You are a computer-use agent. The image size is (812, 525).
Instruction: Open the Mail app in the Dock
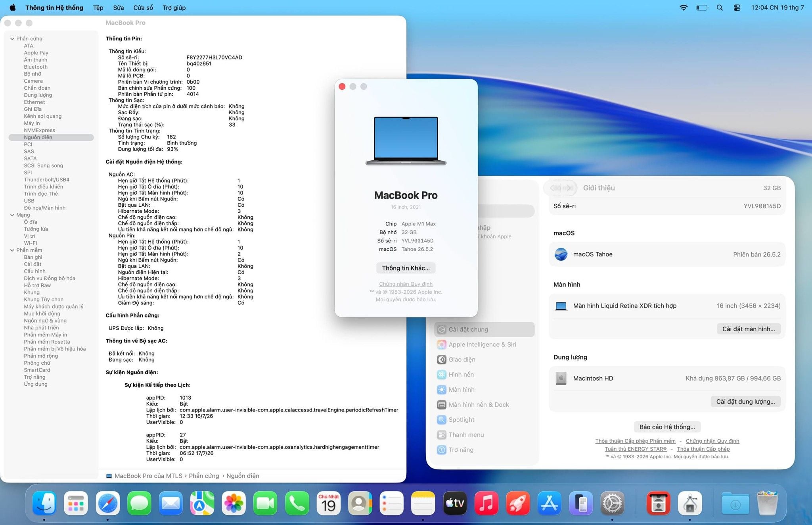tap(170, 503)
